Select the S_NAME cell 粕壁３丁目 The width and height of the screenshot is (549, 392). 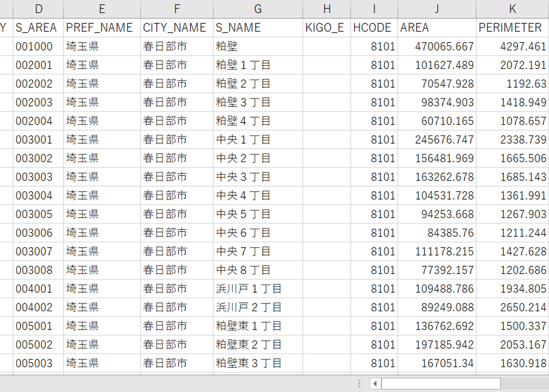[258, 102]
